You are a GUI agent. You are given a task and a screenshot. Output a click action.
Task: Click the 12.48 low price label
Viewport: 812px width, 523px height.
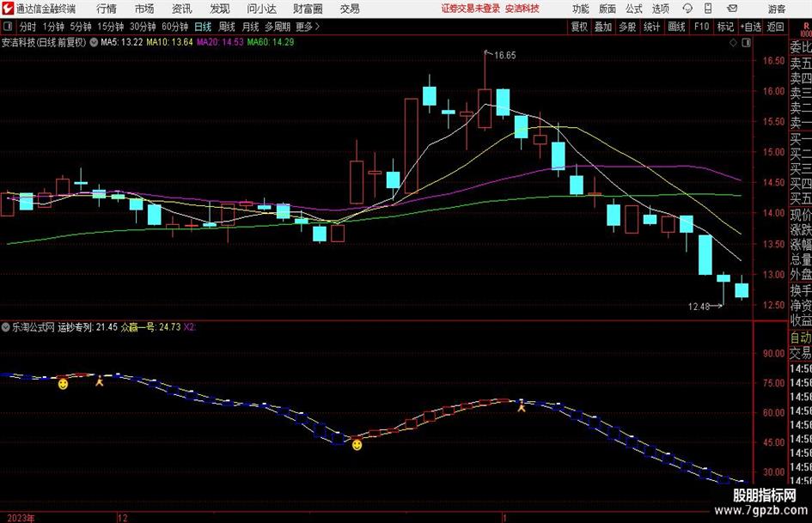699,307
